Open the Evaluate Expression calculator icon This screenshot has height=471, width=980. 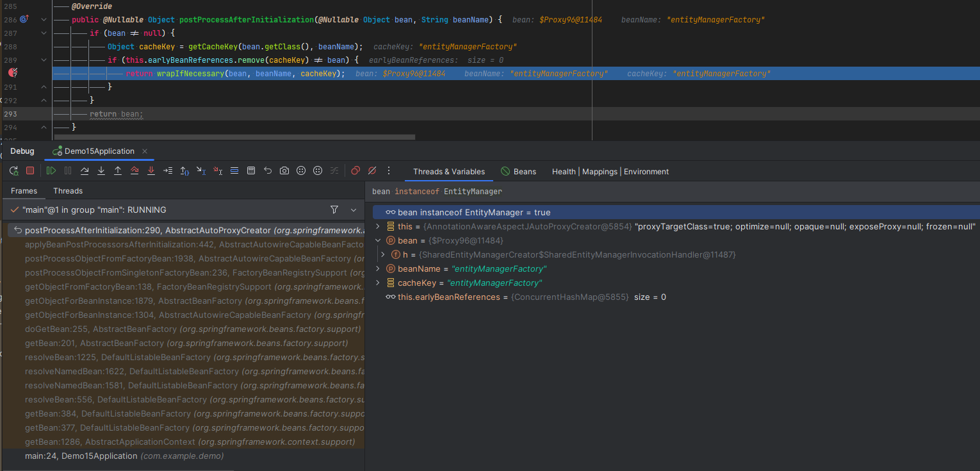tap(251, 170)
